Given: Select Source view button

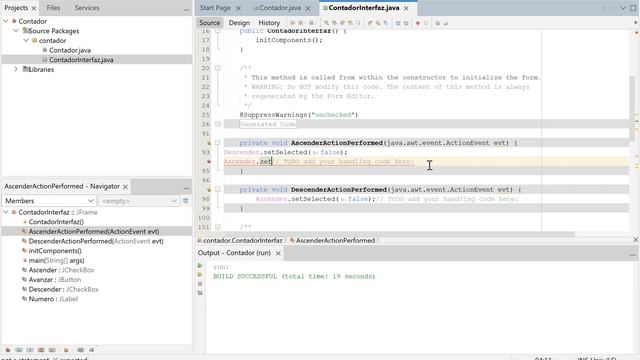Looking at the screenshot, I should [210, 23].
